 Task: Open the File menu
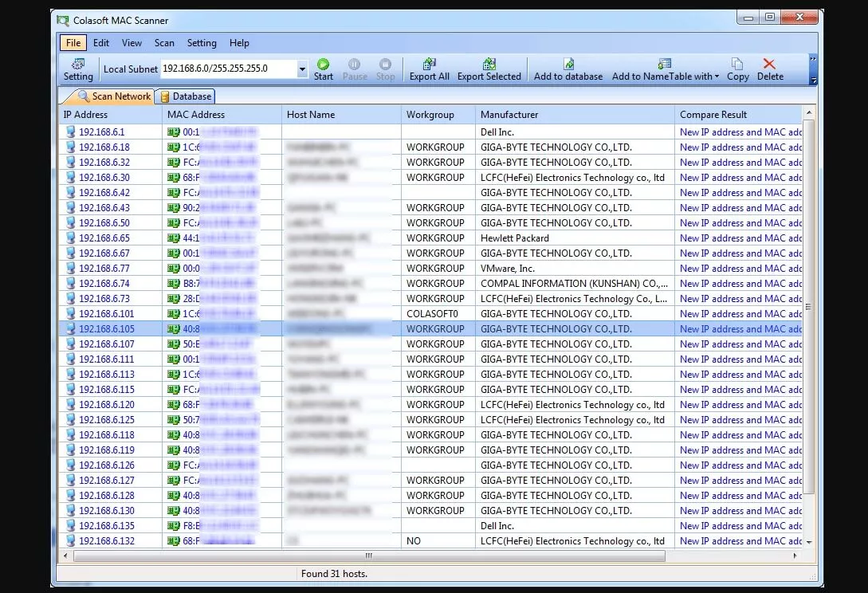(73, 42)
